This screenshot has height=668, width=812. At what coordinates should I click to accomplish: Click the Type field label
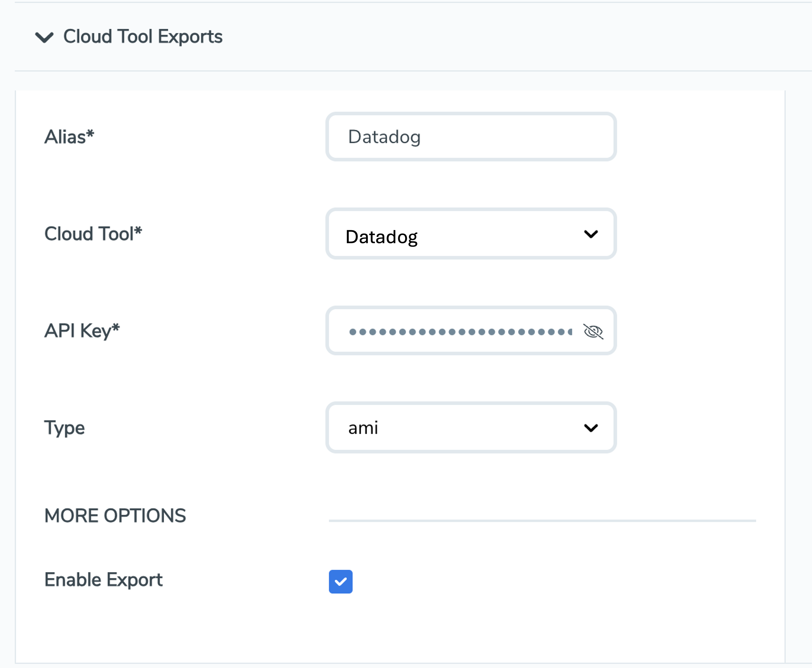(x=64, y=428)
